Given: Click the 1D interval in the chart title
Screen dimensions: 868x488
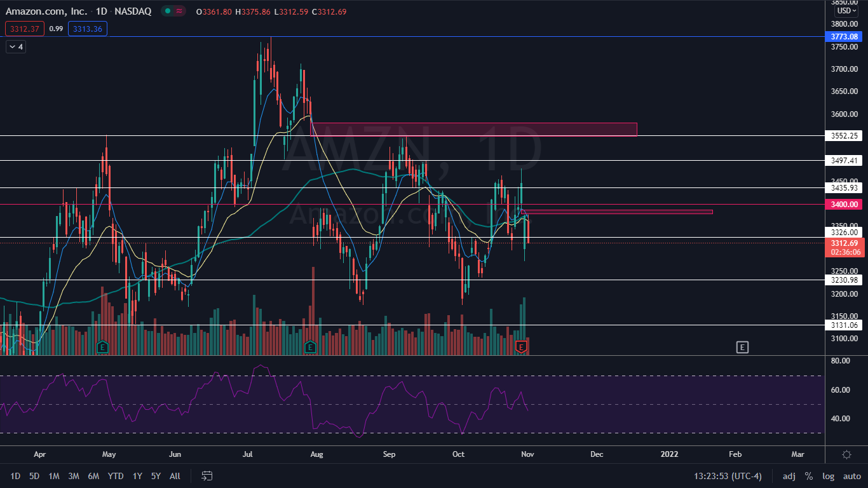Looking at the screenshot, I should (x=102, y=11).
